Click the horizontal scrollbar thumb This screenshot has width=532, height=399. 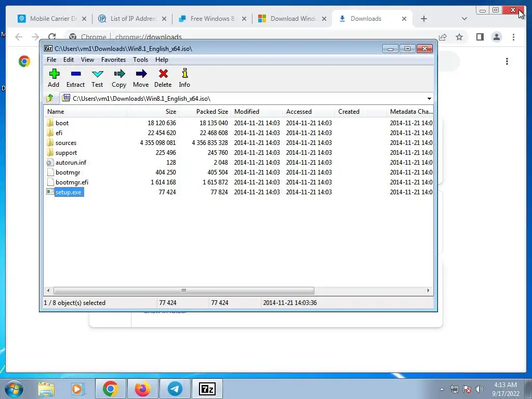pos(183,290)
